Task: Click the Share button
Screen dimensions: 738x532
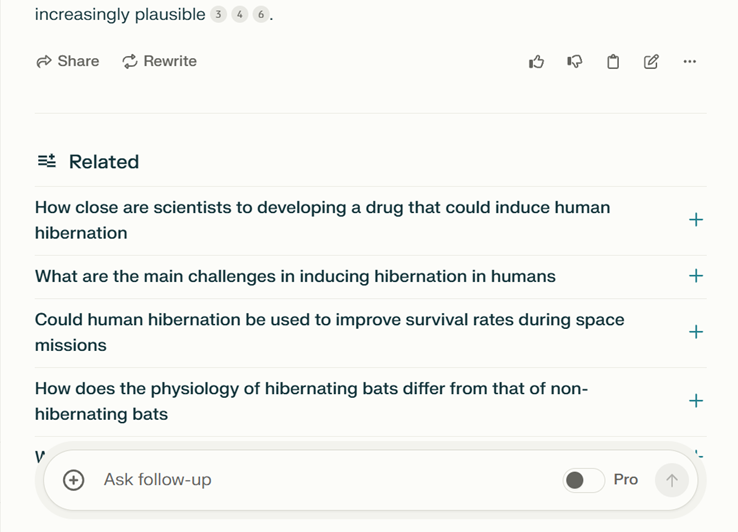Action: pyautogui.click(x=68, y=61)
